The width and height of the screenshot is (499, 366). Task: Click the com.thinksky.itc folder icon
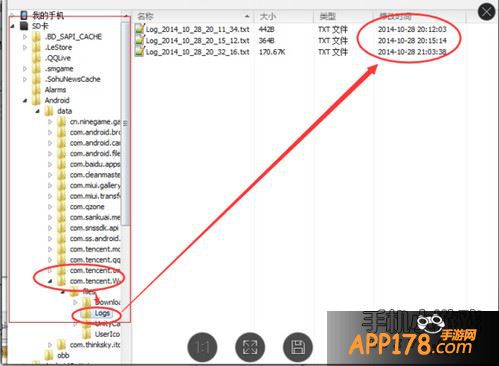tap(61, 345)
